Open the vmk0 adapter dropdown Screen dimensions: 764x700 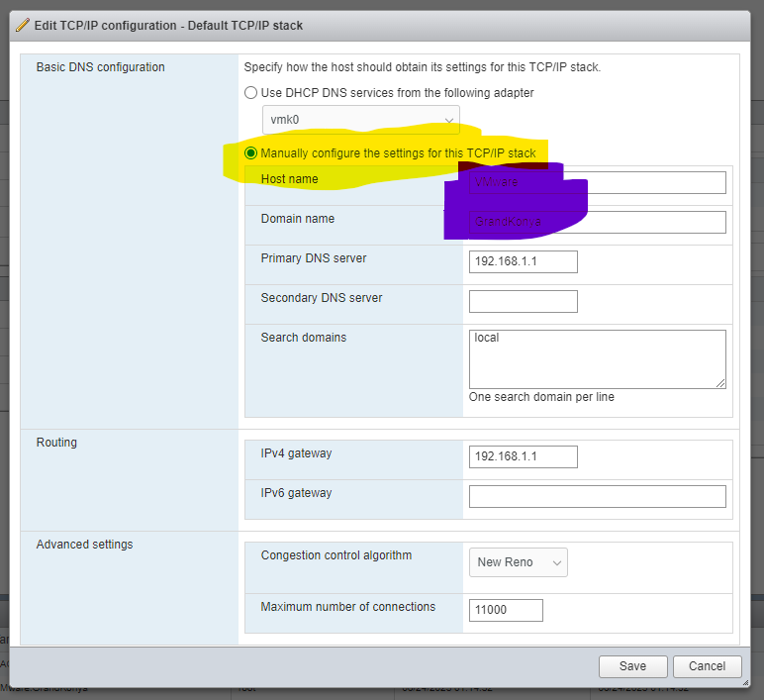tap(360, 121)
